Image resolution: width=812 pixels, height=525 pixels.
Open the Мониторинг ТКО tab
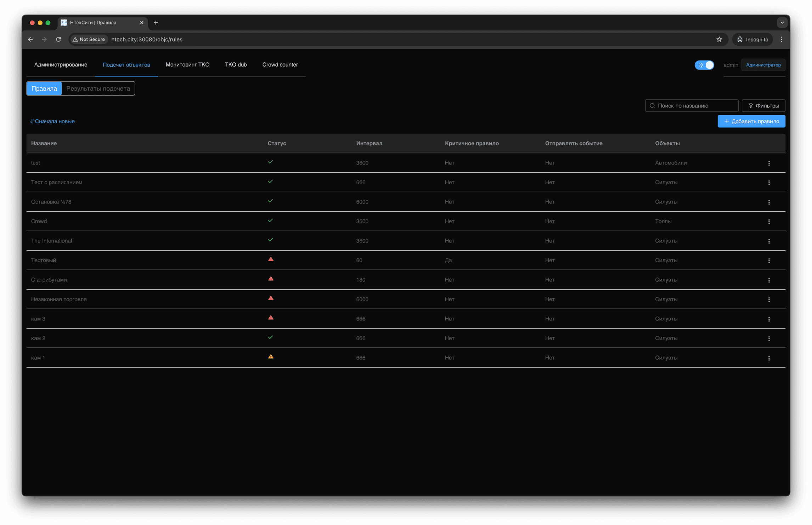pos(187,65)
